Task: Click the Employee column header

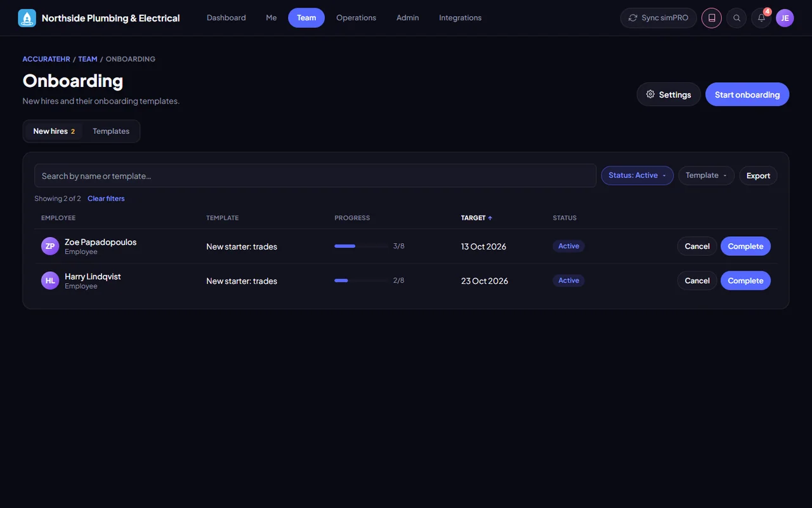Action: point(58,218)
